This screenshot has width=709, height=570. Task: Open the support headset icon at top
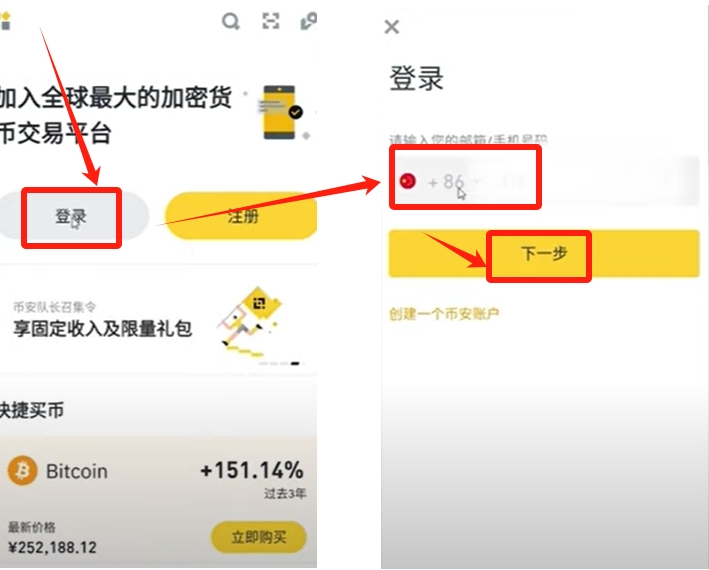click(309, 21)
